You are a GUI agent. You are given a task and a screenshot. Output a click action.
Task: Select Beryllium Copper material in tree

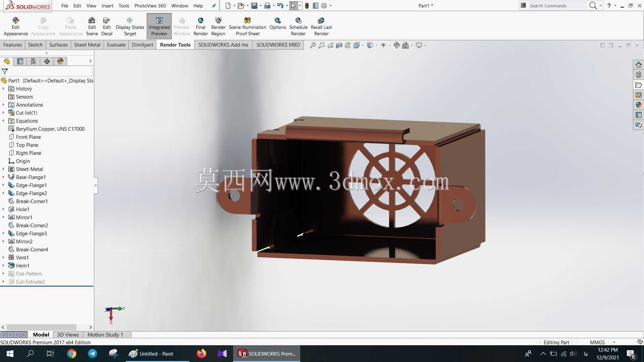point(46,129)
